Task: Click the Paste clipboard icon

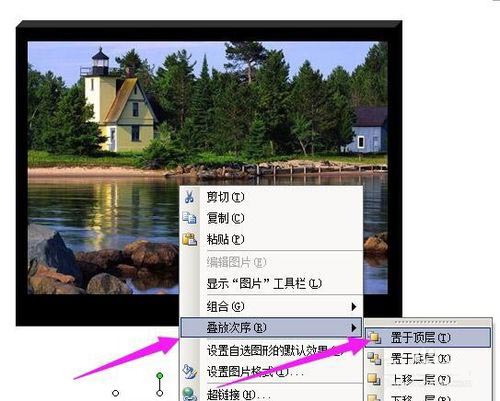Action: coord(189,239)
